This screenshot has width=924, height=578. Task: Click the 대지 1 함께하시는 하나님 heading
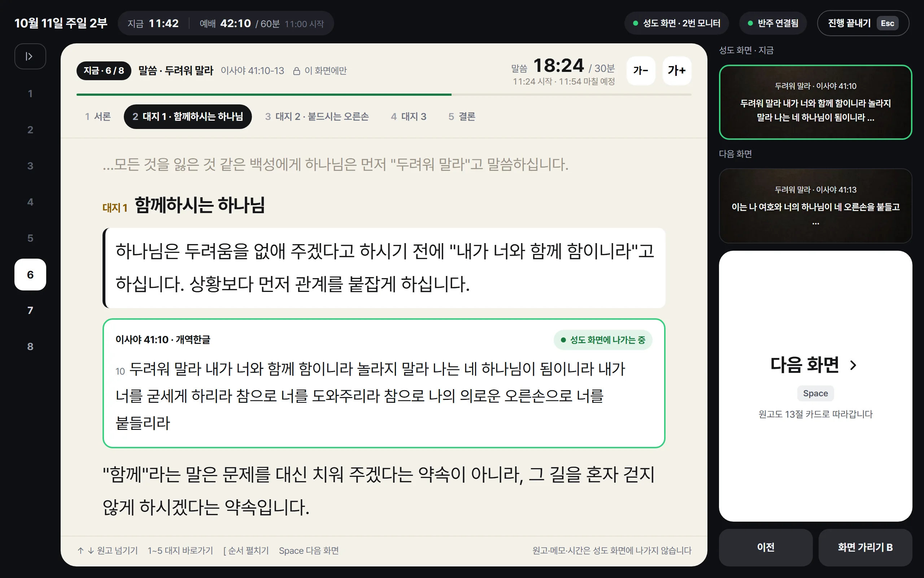[x=184, y=205]
